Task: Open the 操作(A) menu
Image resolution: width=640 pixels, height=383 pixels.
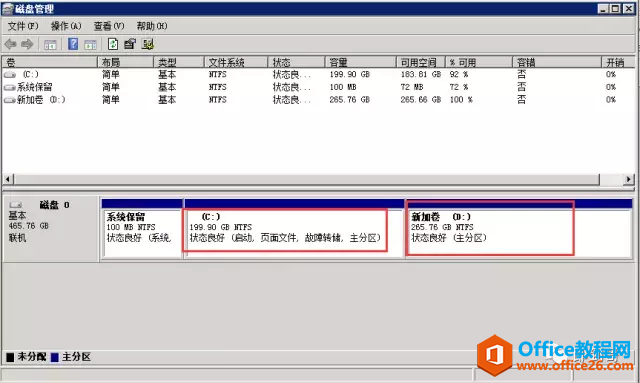Action: 66,26
